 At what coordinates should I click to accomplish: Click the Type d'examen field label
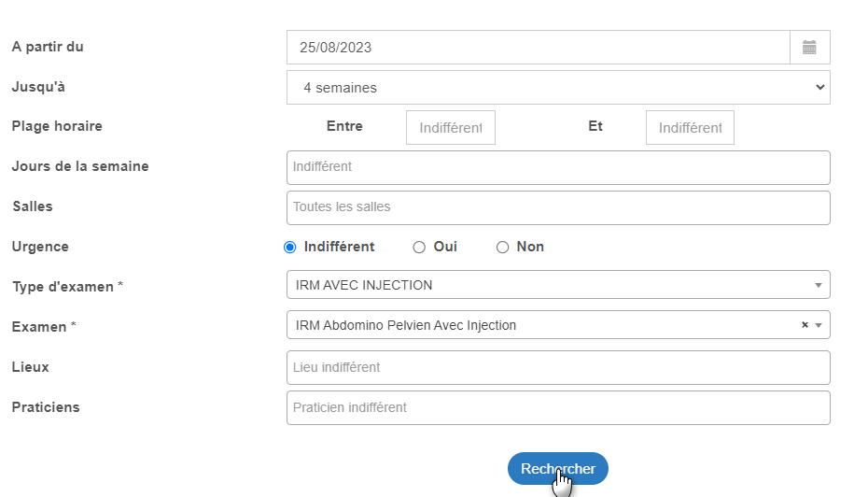(x=67, y=287)
